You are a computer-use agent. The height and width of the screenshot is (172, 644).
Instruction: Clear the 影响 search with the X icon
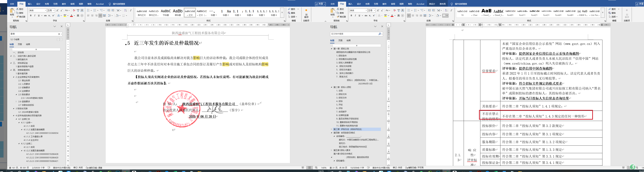tap(59, 34)
